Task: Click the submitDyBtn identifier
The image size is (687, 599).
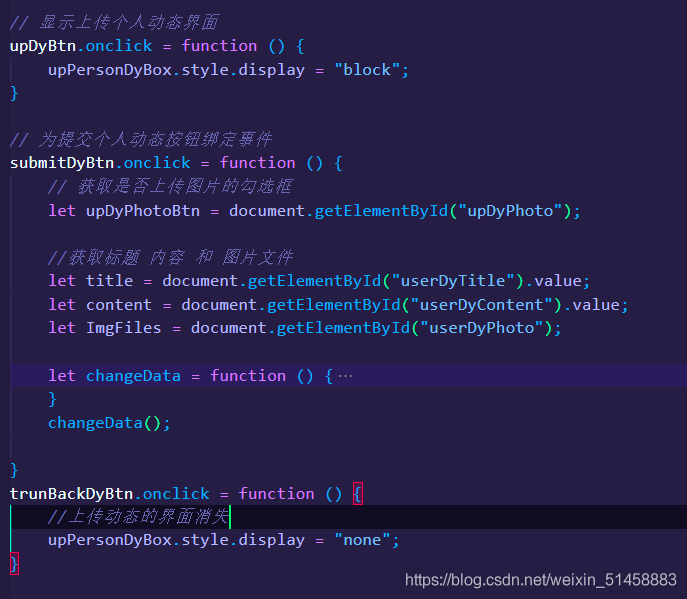Action: point(62,163)
